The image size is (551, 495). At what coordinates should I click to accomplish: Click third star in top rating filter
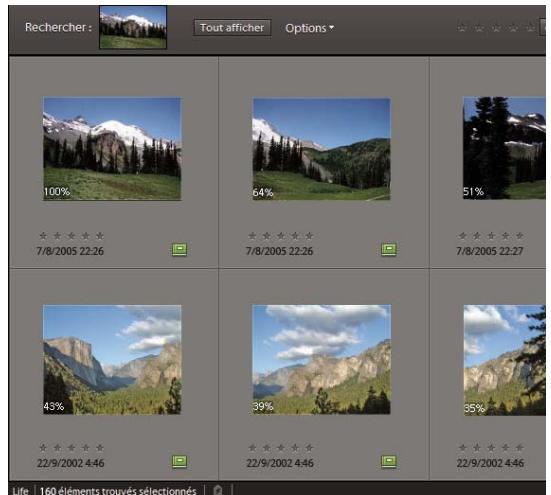click(x=496, y=27)
